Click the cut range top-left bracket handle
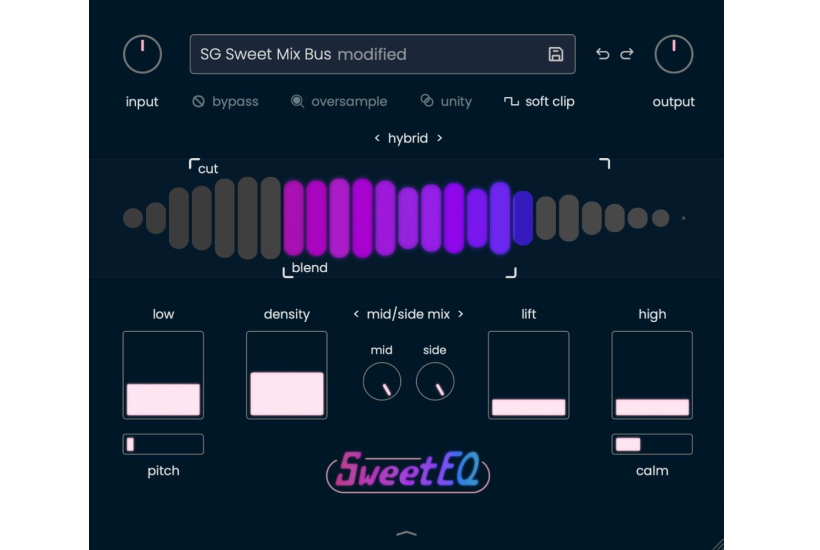820x550 pixels. 193,164
